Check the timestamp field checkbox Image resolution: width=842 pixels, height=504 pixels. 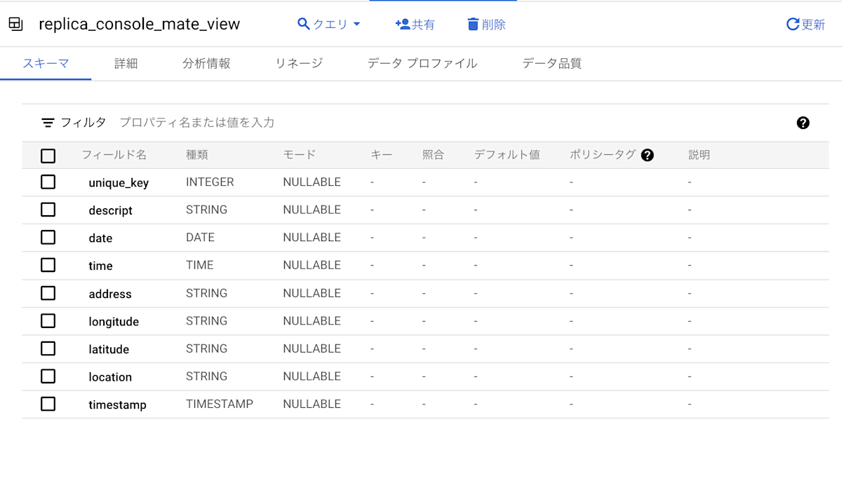click(48, 404)
